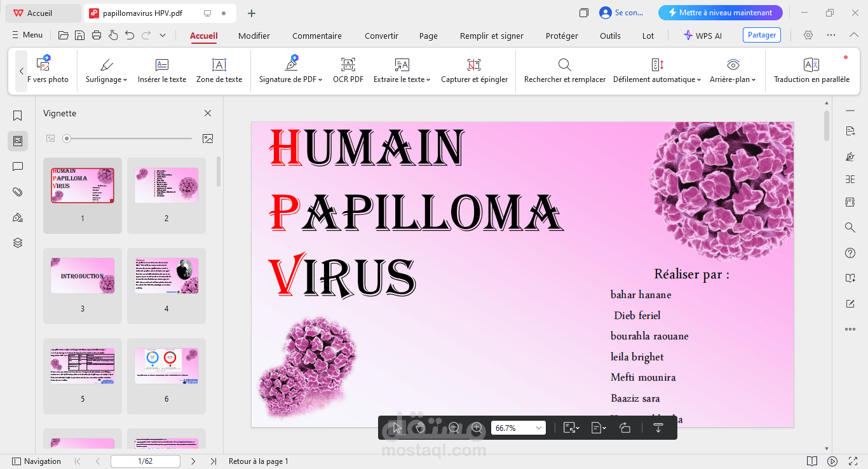Click Capturer et épingler tool
868x469 pixels.
[474, 71]
